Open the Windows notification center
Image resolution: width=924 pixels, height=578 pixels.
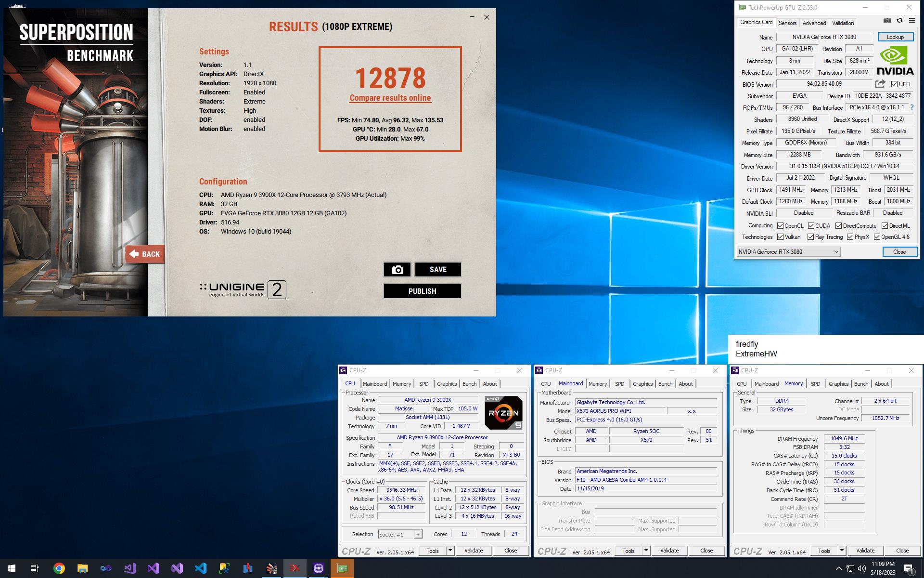point(909,569)
